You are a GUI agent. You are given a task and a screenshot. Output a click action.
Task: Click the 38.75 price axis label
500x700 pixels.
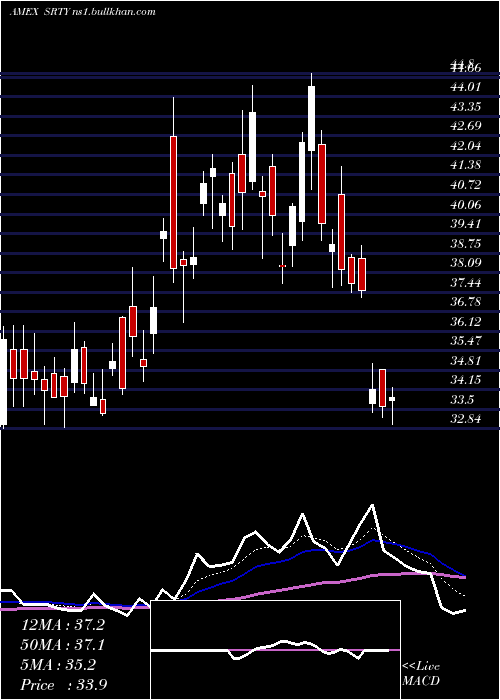(x=466, y=243)
